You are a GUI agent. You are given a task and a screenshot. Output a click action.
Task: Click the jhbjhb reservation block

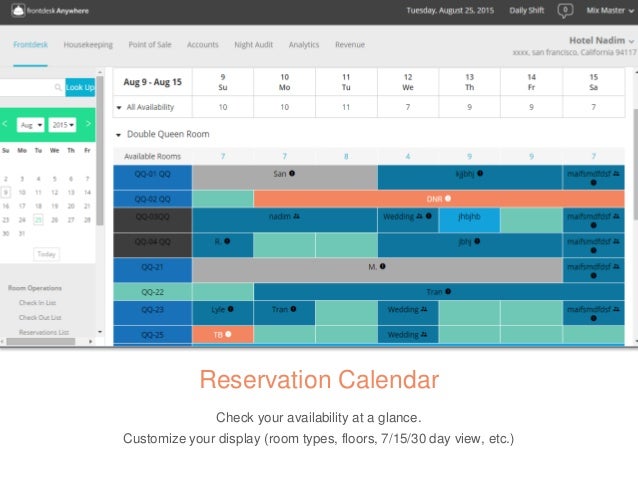(469, 220)
